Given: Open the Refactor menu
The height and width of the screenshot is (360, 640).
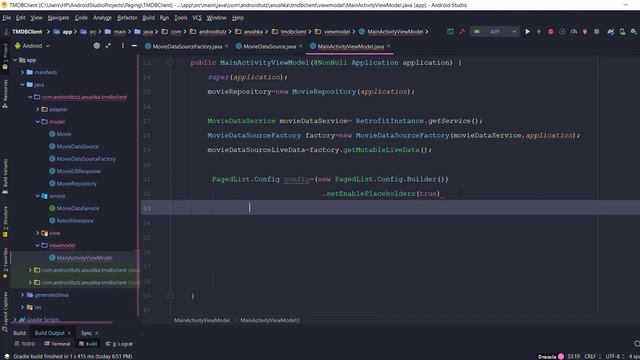Looking at the screenshot, I should click(127, 18).
